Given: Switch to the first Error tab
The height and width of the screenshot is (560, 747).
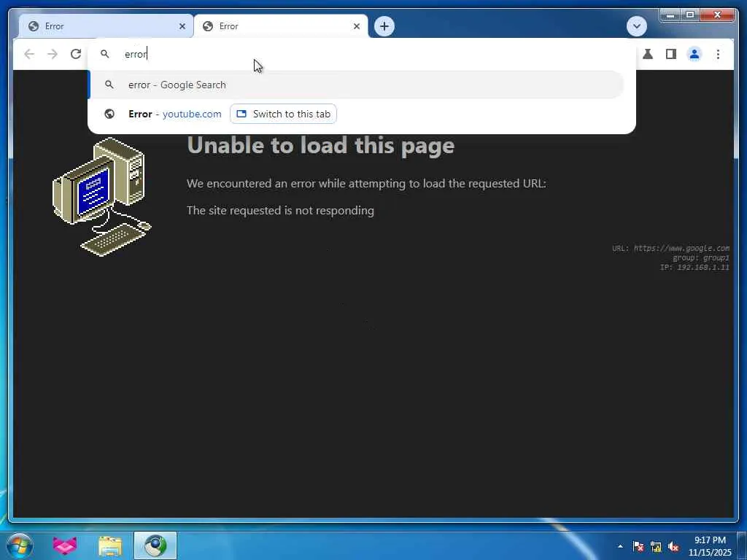Looking at the screenshot, I should pyautogui.click(x=106, y=26).
